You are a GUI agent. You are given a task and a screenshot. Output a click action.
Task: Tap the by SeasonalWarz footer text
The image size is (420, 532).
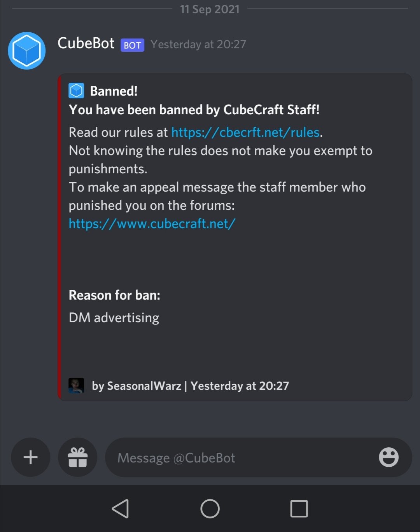[136, 386]
